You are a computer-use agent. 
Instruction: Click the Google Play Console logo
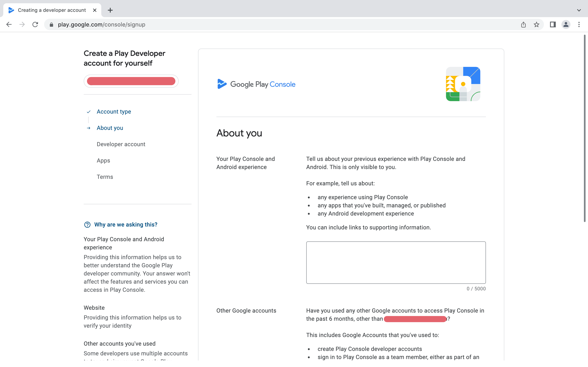(x=256, y=84)
